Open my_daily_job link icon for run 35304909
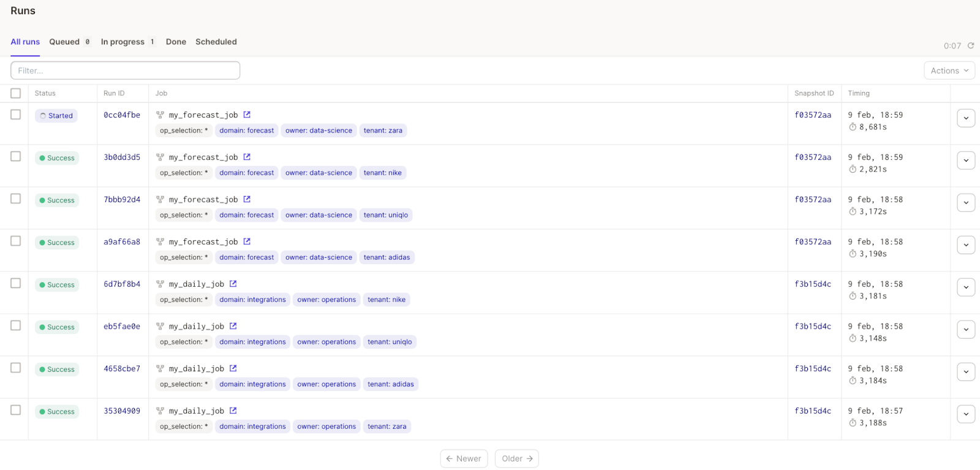Viewport: 980px width, 470px height. (x=233, y=411)
